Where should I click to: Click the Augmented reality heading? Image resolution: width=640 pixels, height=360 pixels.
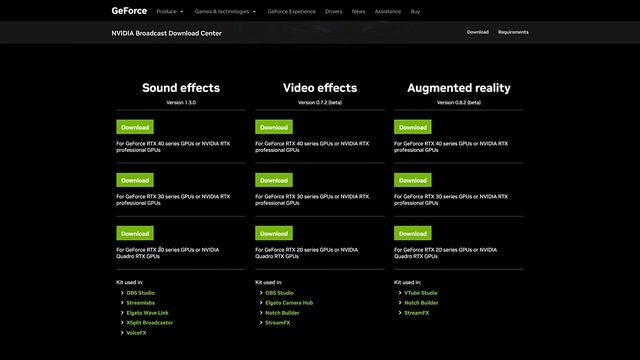(x=459, y=88)
